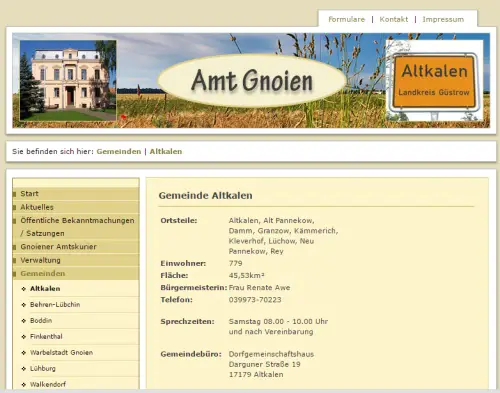Open the Impressum link
Viewport: 500px width, 393px height.
click(x=443, y=19)
